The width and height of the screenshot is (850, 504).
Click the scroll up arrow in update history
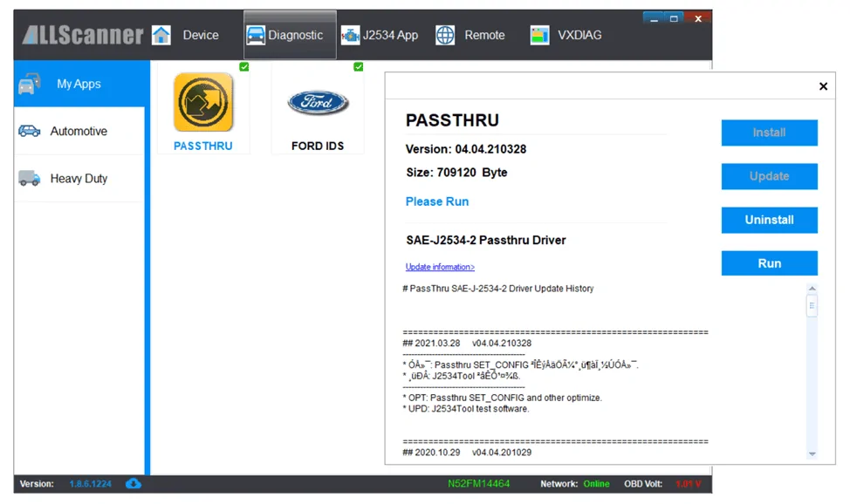tap(812, 289)
